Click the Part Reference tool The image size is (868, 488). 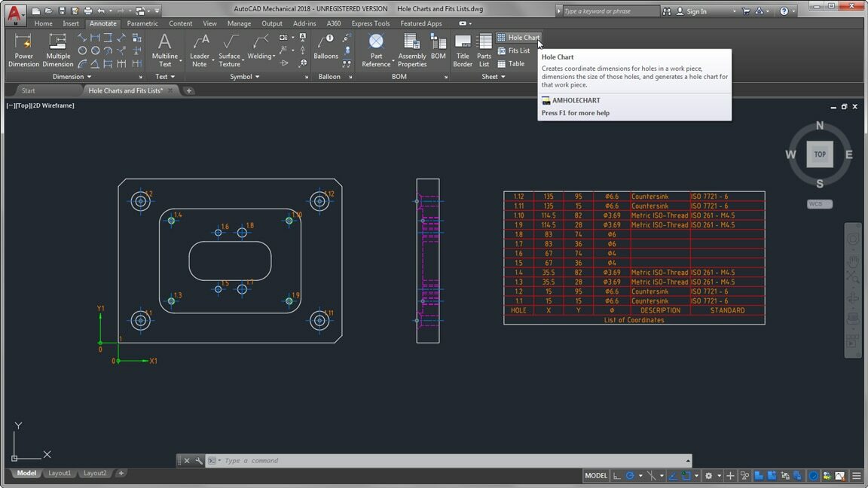[376, 50]
